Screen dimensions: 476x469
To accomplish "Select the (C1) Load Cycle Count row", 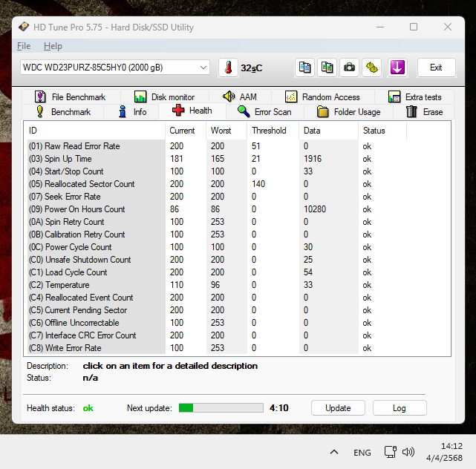I will pyautogui.click(x=217, y=272).
